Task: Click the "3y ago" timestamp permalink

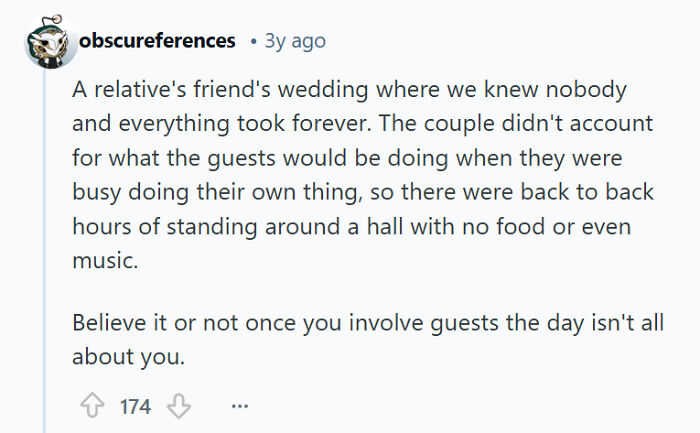Action: point(295,41)
